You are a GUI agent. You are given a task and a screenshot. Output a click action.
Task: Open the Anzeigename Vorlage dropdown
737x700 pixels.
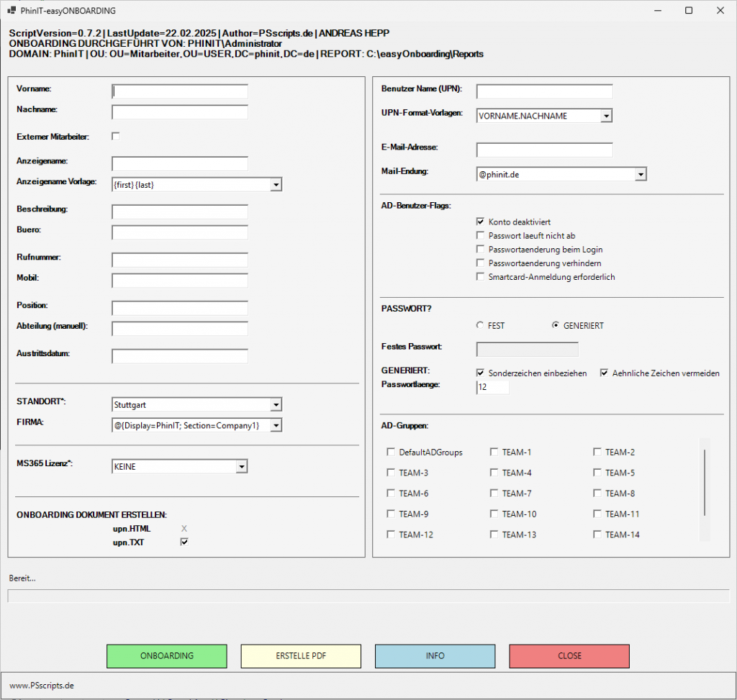[x=275, y=185]
